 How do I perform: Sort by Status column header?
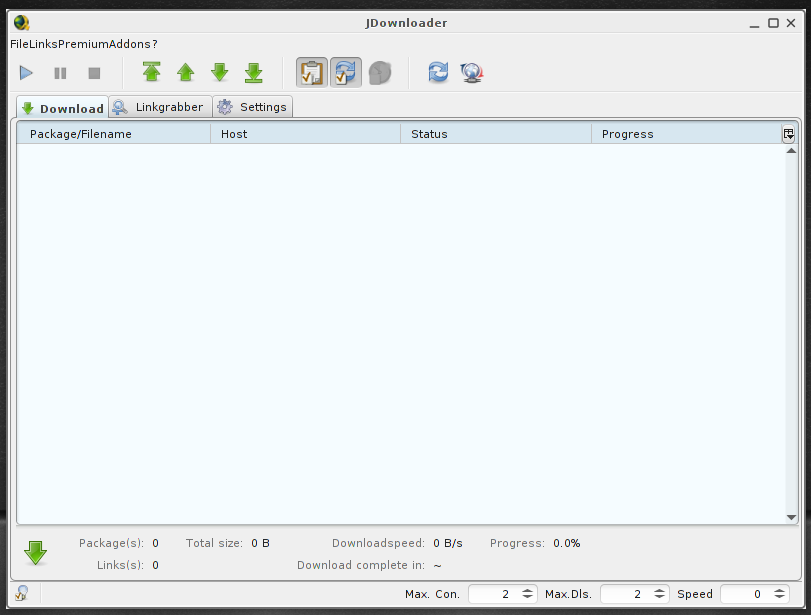(495, 134)
